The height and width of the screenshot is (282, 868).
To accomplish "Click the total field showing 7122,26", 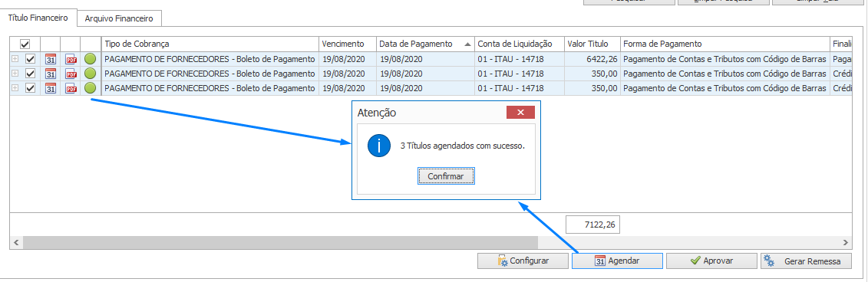I will tap(593, 225).
